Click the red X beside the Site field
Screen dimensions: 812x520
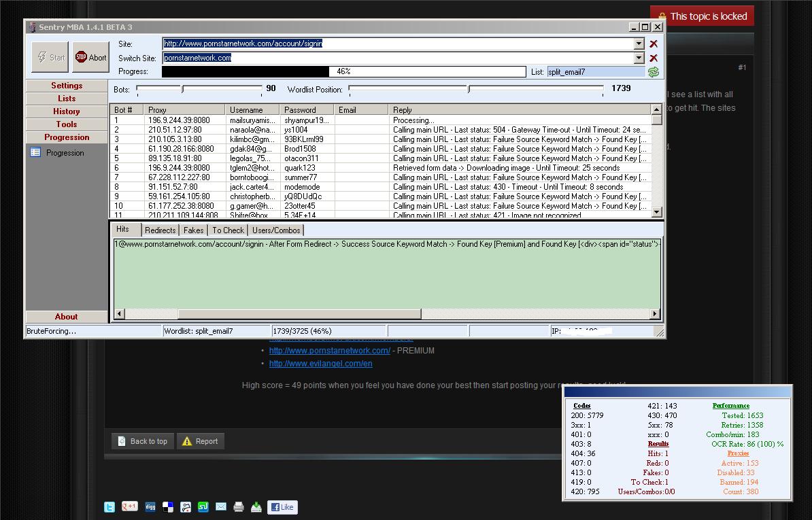coord(654,44)
